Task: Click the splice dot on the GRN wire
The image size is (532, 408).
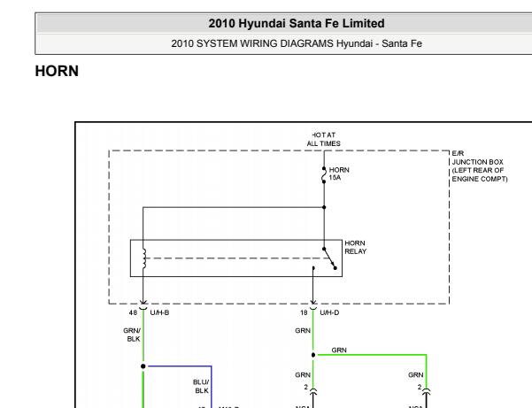Action: [313, 355]
